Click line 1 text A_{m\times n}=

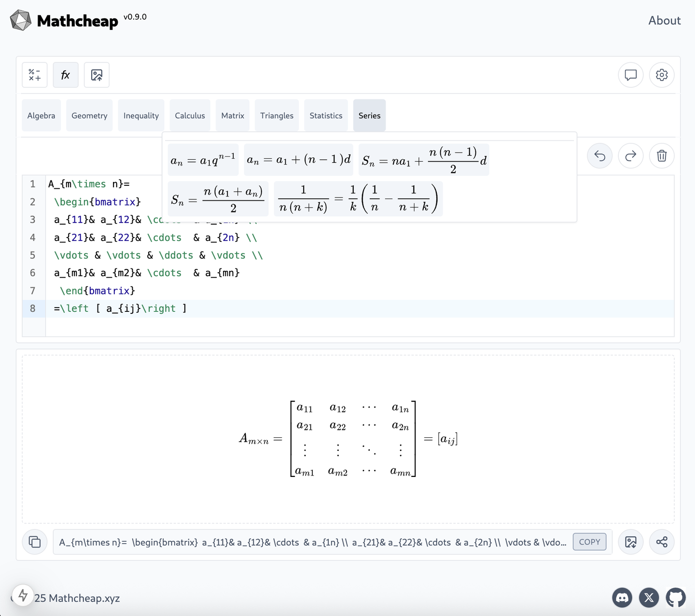pyautogui.click(x=89, y=184)
